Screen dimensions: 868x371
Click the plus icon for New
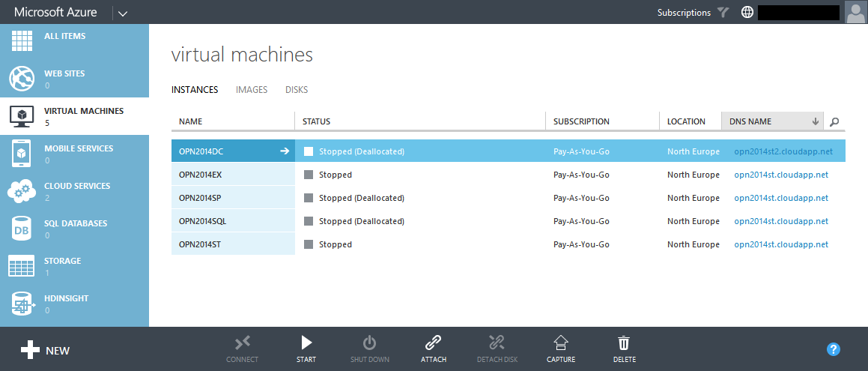pos(30,350)
